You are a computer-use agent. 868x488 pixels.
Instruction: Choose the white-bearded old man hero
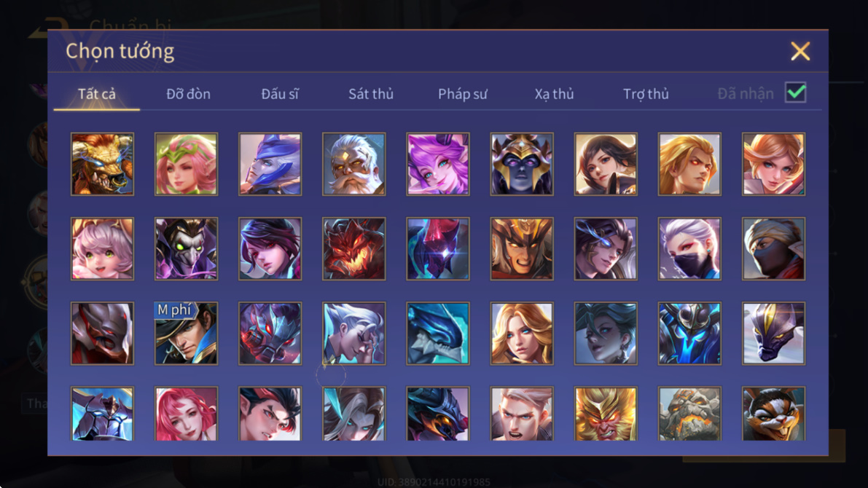coord(353,164)
